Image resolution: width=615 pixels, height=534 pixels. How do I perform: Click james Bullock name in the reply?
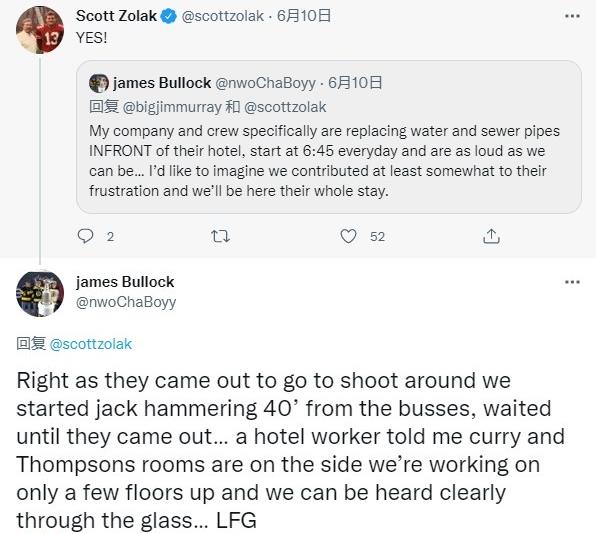(x=125, y=282)
